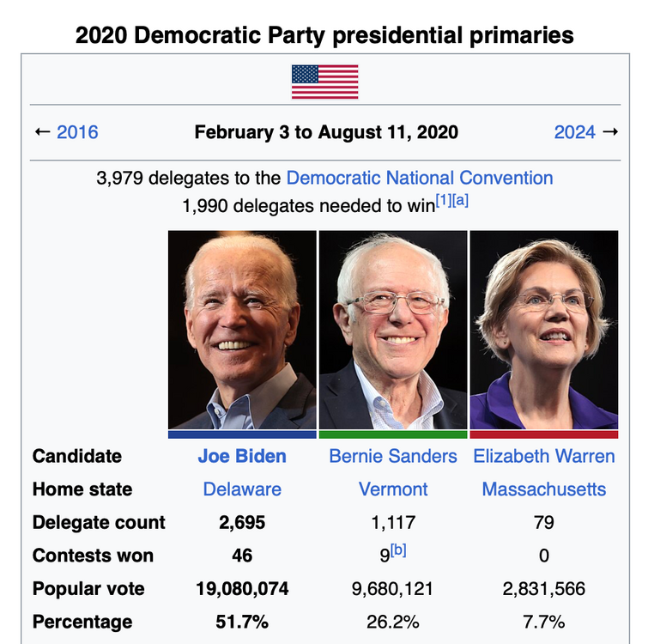
Task: Open Elizabeth Warren's portrait photo
Action: pyautogui.click(x=544, y=330)
